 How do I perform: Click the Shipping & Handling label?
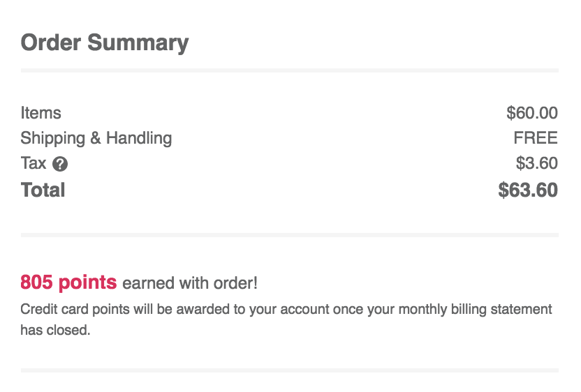96,138
